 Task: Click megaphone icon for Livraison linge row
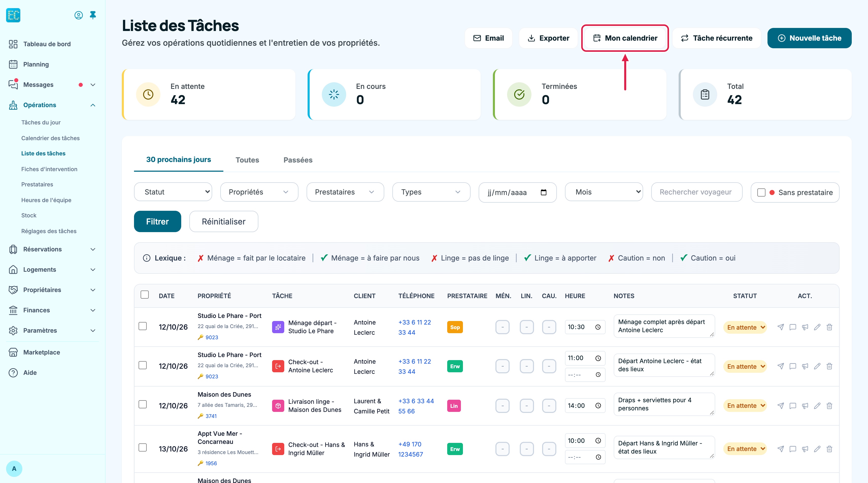(x=805, y=406)
